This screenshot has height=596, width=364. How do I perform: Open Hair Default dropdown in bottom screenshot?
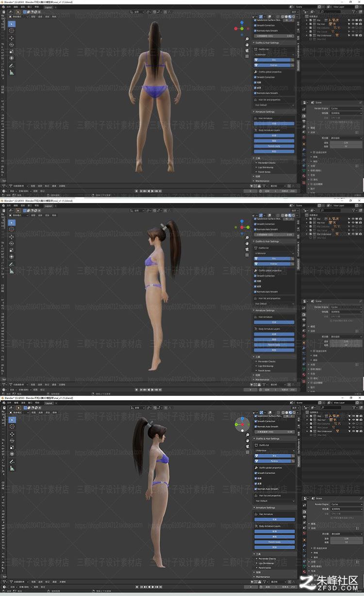point(274,501)
